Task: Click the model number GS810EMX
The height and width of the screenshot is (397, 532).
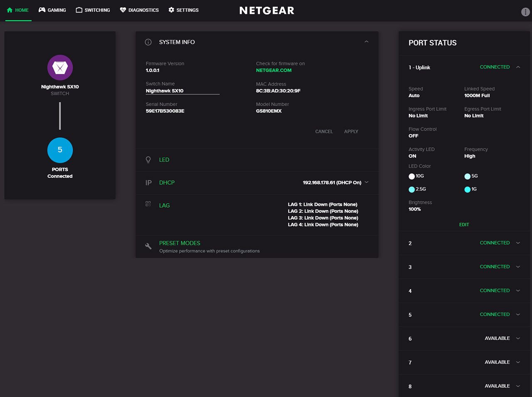Action: click(x=268, y=111)
